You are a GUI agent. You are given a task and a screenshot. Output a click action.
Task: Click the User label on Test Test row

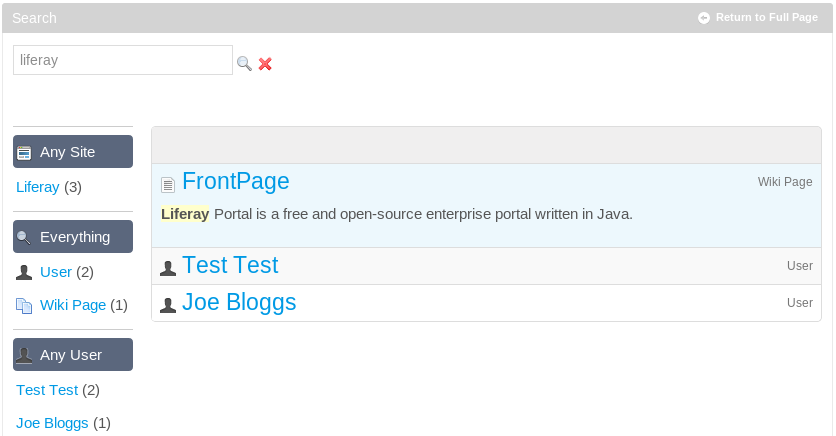click(800, 265)
